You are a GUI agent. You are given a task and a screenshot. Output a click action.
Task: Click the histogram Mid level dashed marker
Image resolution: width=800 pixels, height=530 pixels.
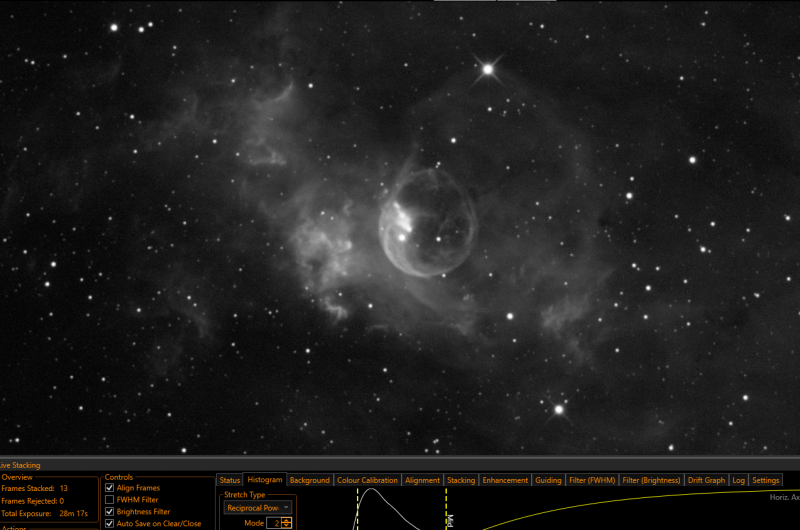coord(446,509)
